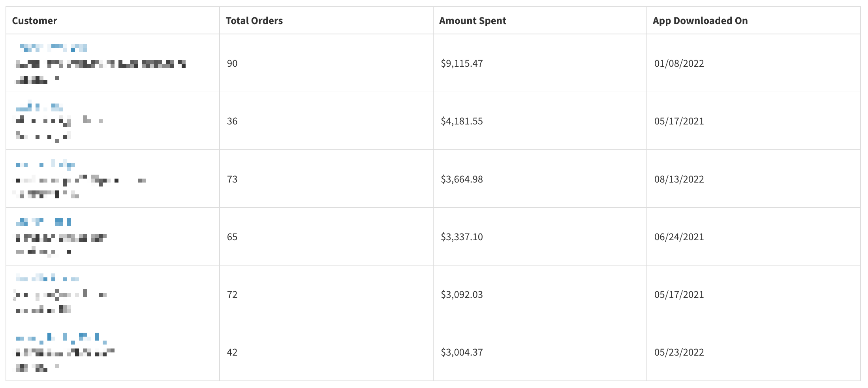
Task: Open customer name link with 42 orders
Action: (x=61, y=338)
